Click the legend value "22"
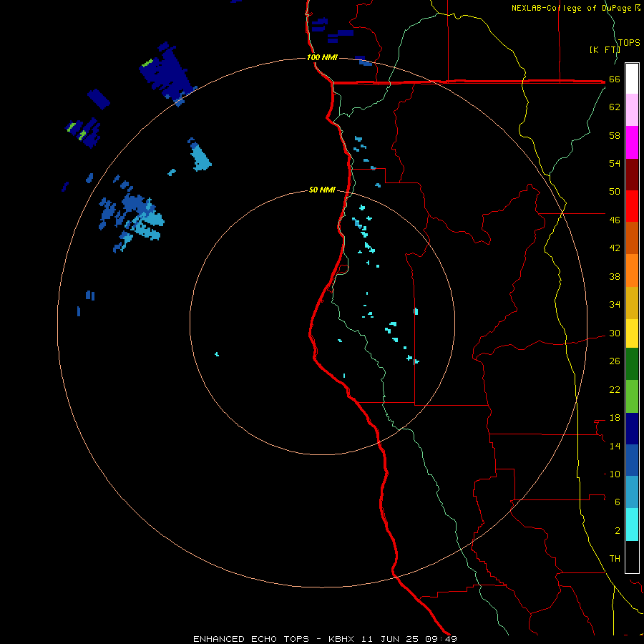Screen dimensions: 644x644 tap(615, 389)
